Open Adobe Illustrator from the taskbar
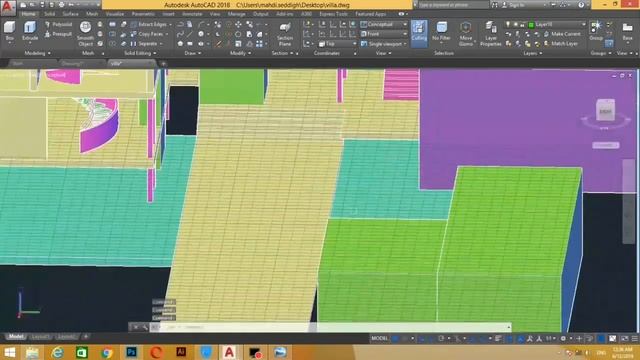 pos(181,352)
